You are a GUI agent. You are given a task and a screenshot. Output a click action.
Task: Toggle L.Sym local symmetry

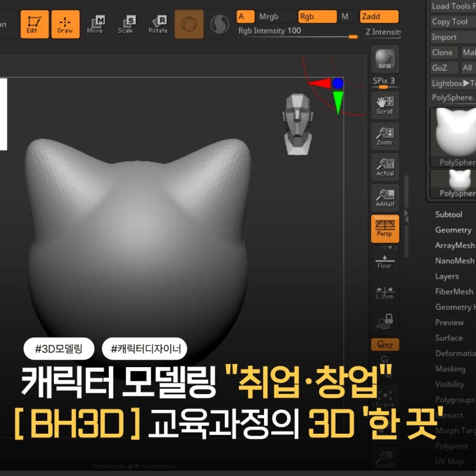[384, 291]
